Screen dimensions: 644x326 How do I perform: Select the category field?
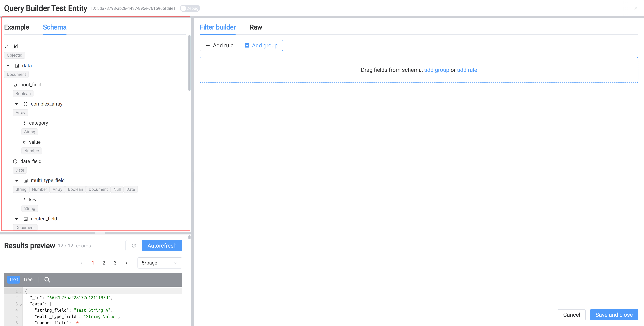(39, 123)
